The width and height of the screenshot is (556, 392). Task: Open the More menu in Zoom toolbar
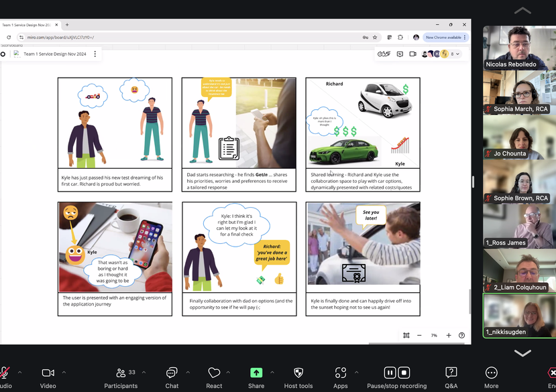tap(492, 373)
